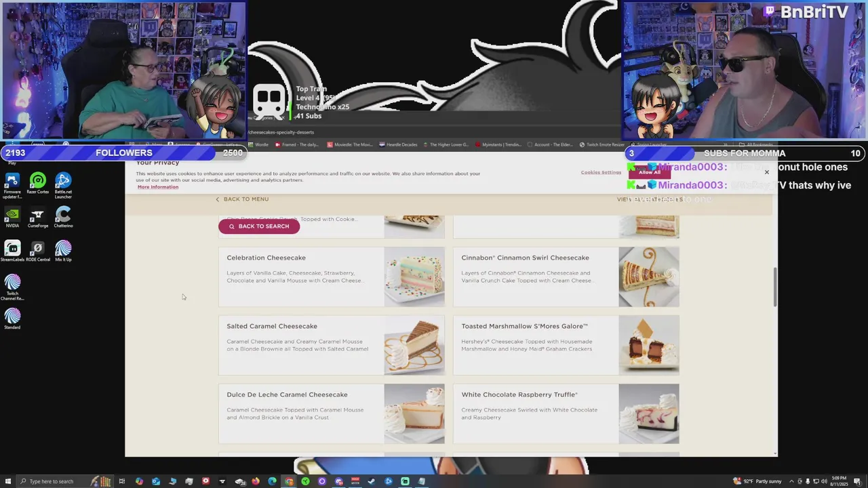Open the StreamLabels desktop shortcut
This screenshot has height=488, width=868.
(12, 251)
